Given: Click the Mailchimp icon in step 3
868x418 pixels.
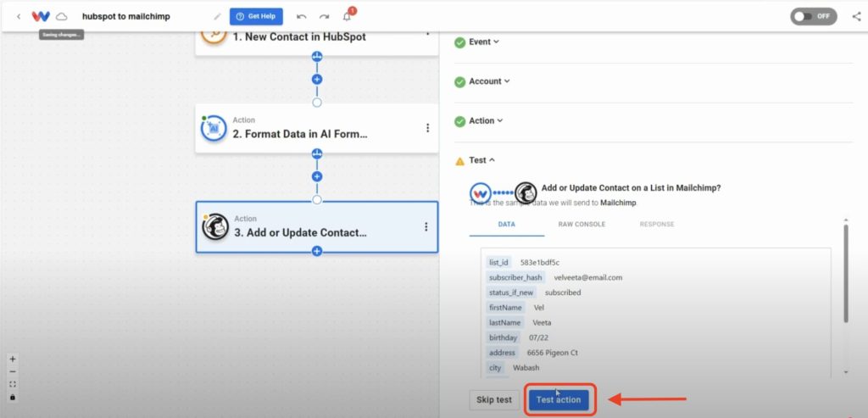Looking at the screenshot, I should (x=215, y=227).
